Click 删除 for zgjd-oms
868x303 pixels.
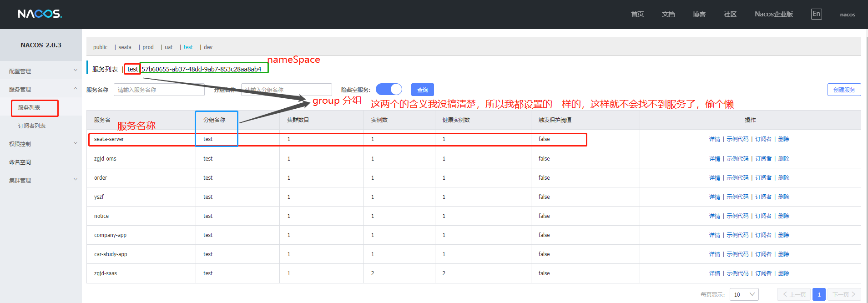783,159
